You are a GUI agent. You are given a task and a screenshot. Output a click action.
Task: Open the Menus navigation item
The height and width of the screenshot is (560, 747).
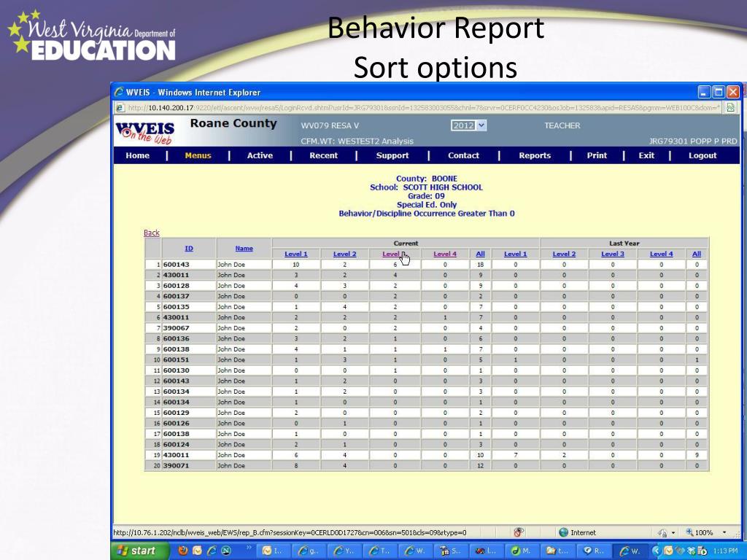pos(198,156)
